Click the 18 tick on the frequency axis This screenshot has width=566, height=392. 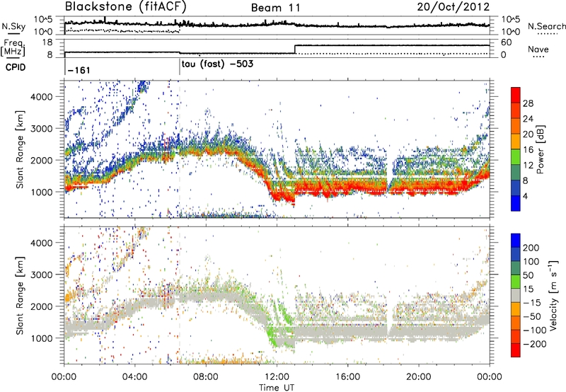point(47,42)
